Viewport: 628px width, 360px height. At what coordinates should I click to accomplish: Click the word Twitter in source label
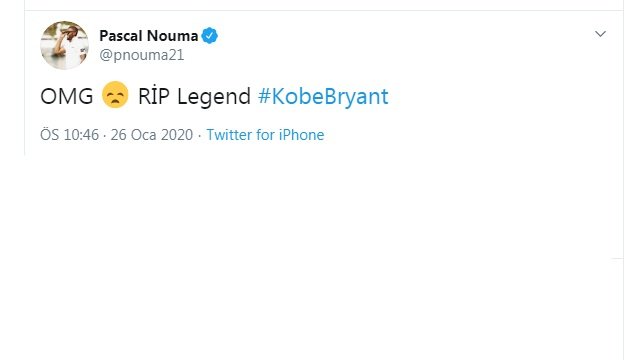coord(229,135)
